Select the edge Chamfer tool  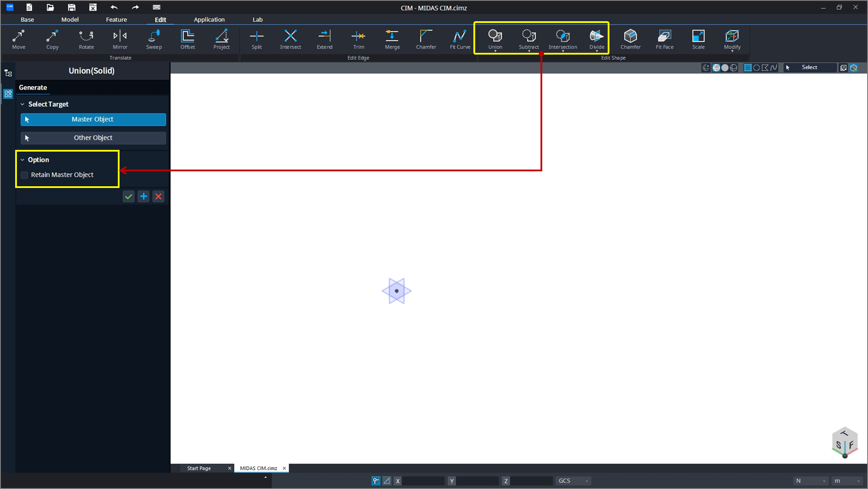pyautogui.click(x=426, y=39)
